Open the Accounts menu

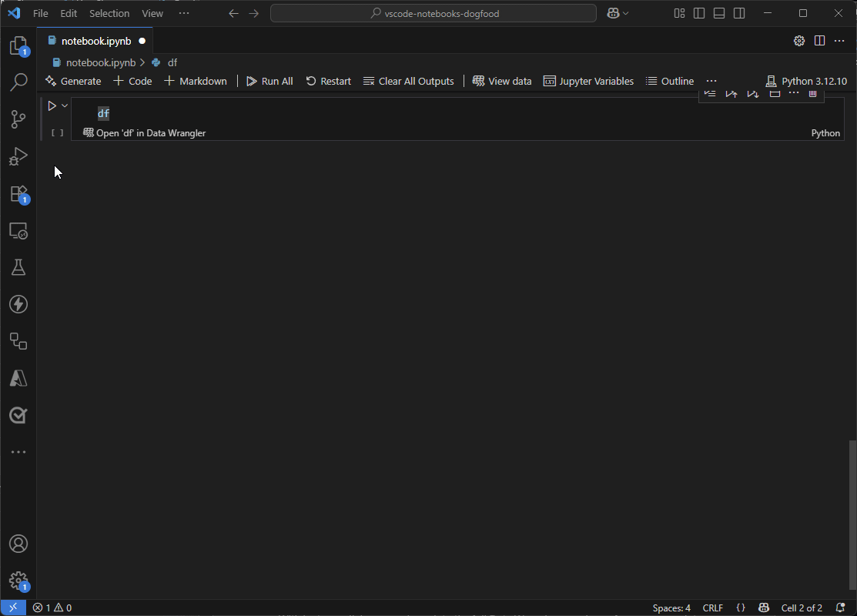click(x=18, y=544)
